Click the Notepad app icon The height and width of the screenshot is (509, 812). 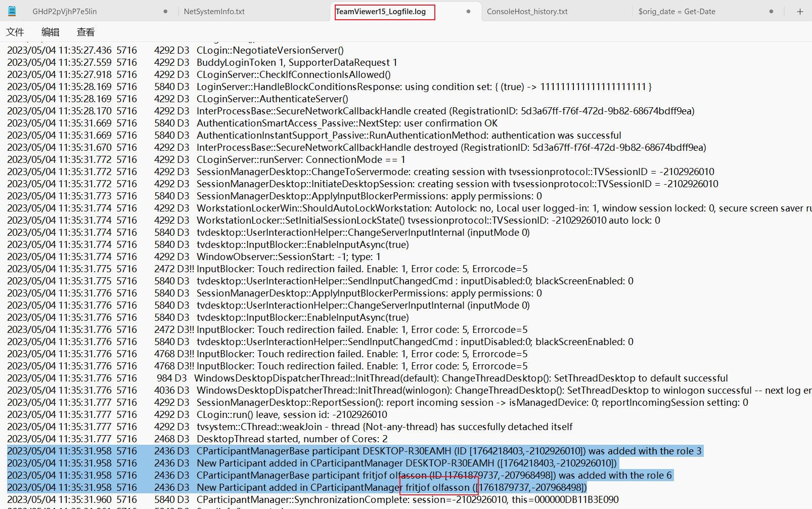[12, 11]
